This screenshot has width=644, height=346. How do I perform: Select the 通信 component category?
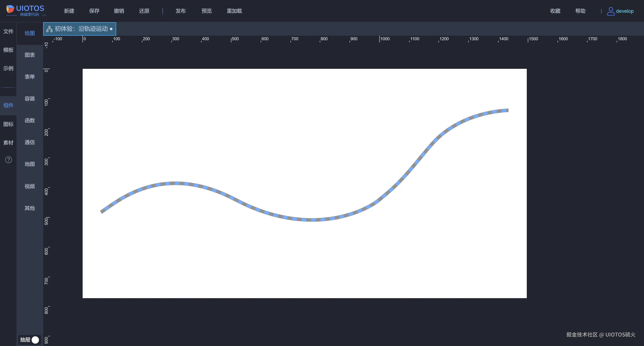(30, 142)
